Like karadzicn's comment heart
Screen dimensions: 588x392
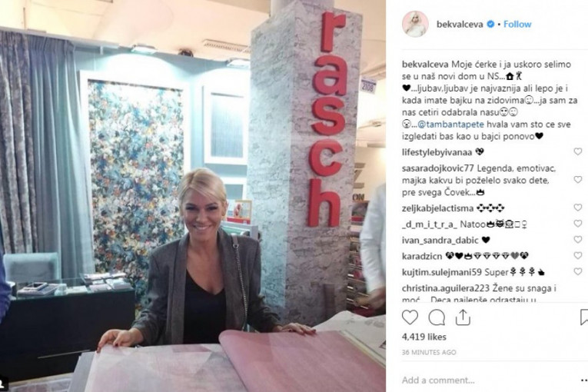[x=577, y=255]
